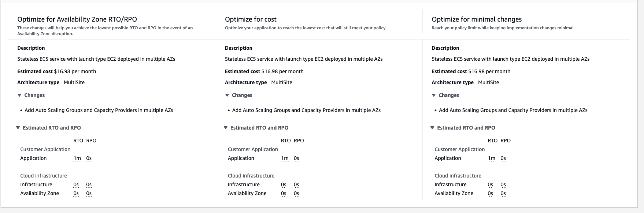Click Infrastructure RTO 0s under minimal changes
Image resolution: width=644 pixels, height=213 pixels.
tap(491, 184)
